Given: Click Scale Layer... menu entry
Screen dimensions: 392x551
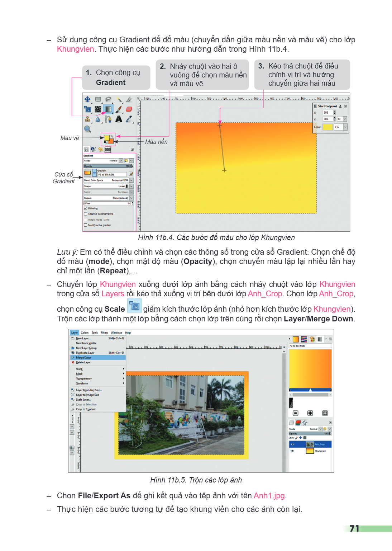Looking at the screenshot, I should (x=98, y=400).
